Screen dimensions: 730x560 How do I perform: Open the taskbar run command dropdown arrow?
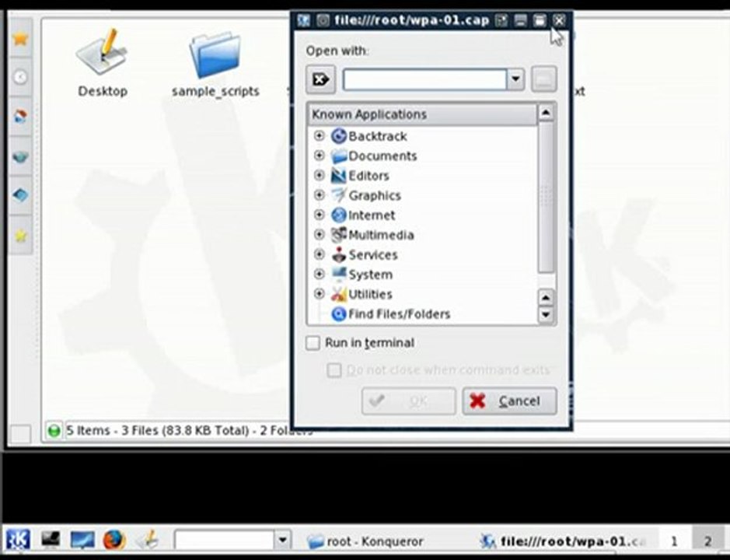coord(282,541)
